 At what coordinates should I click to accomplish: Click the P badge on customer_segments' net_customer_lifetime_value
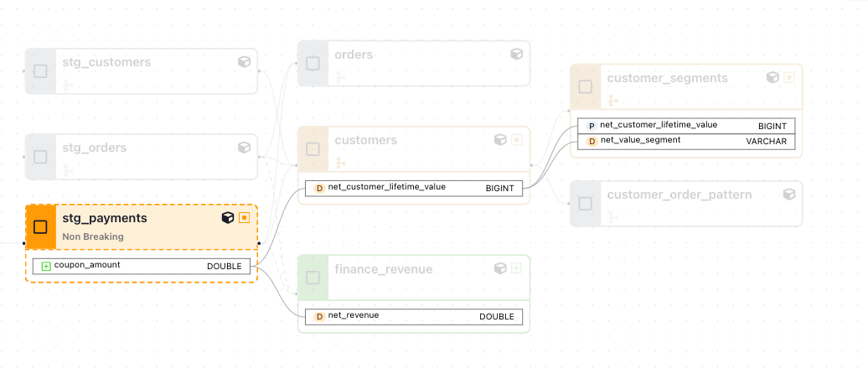592,127
